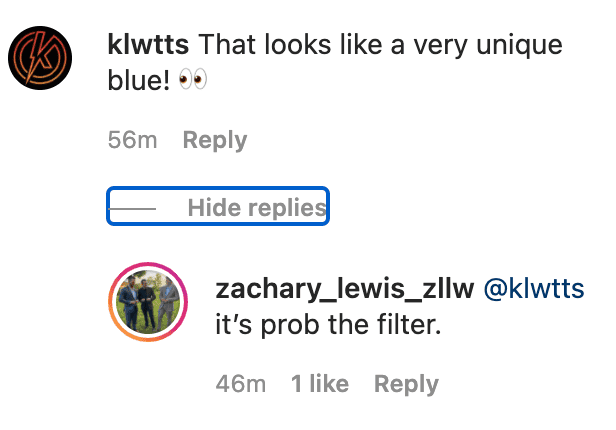This screenshot has width=616, height=430.
Task: Select the text That looks like a very unique
Action: coord(380,45)
